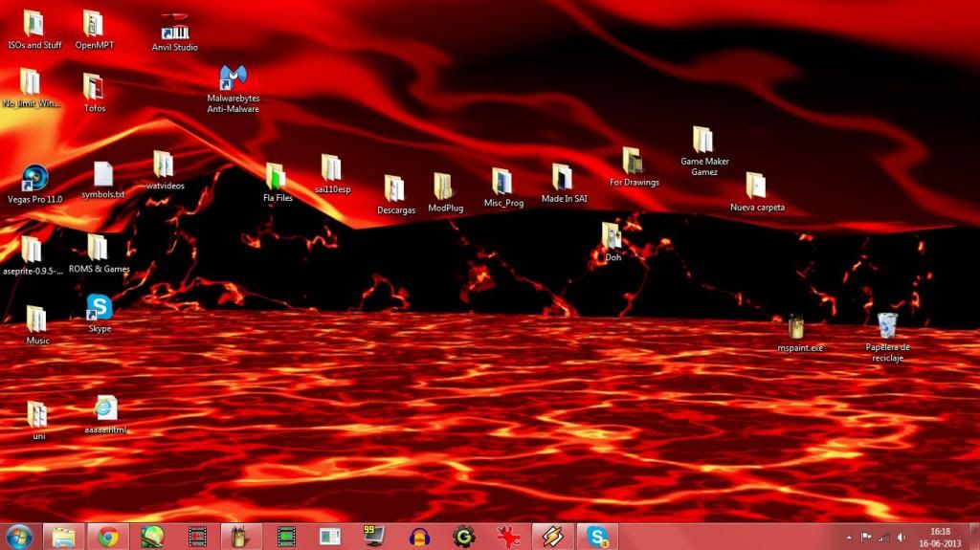Open the Anvil Studio desktop shortcut

(x=174, y=28)
